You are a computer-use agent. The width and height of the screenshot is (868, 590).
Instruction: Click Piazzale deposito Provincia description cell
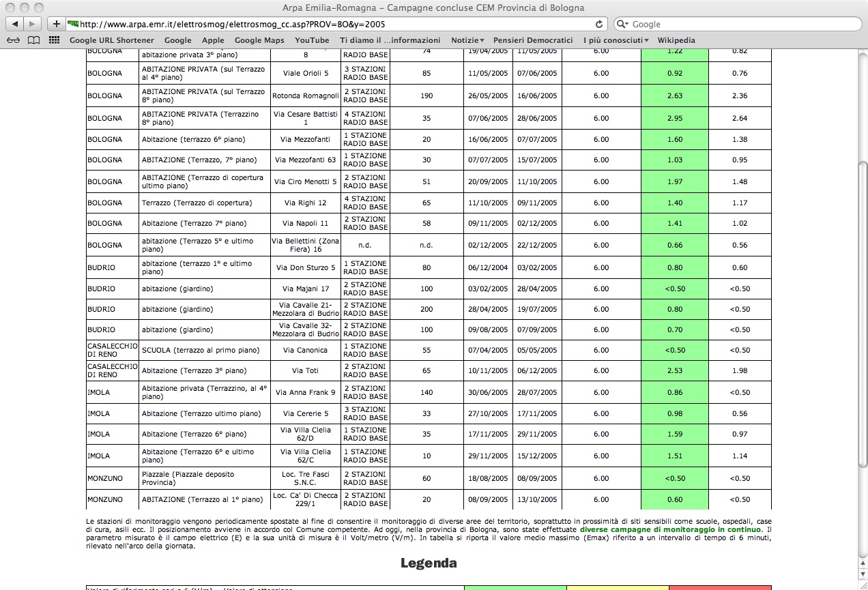click(205, 478)
